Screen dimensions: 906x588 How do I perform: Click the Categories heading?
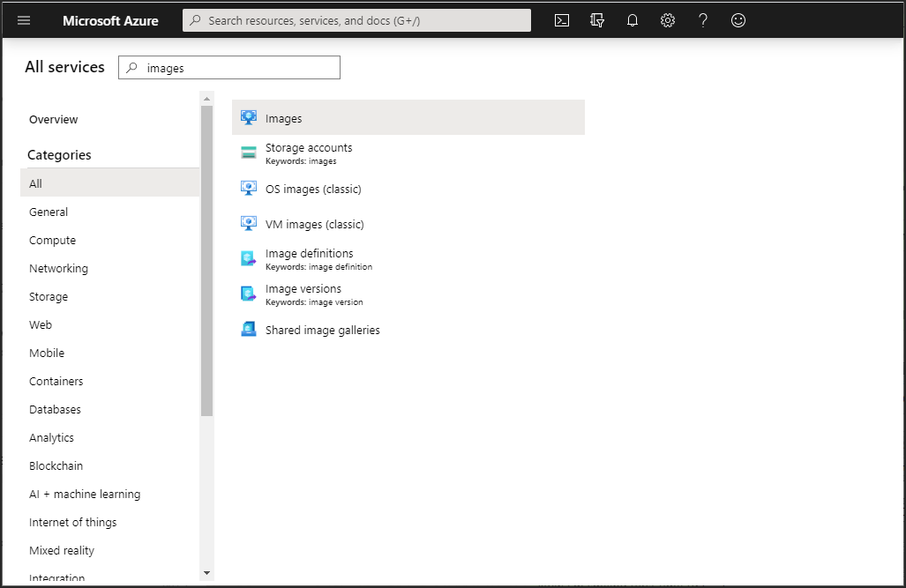(59, 155)
